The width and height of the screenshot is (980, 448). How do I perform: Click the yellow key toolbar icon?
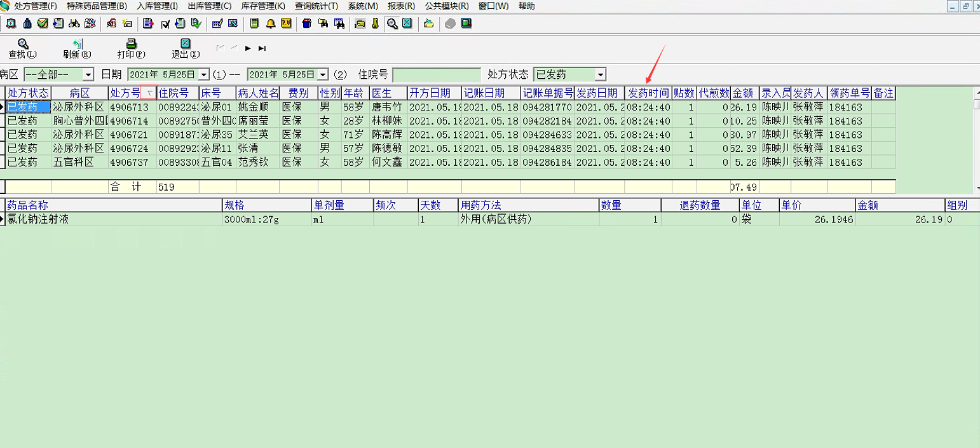(x=375, y=24)
